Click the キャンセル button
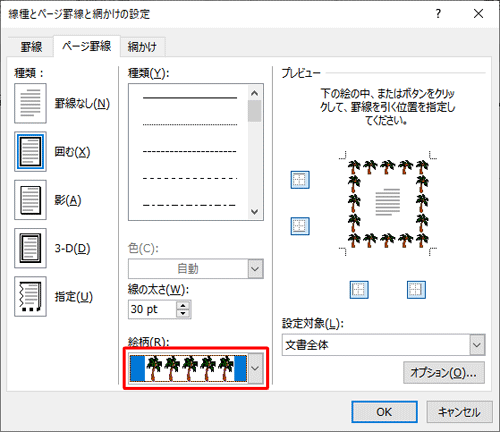Screen dimensions: 500x432 (459, 412)
